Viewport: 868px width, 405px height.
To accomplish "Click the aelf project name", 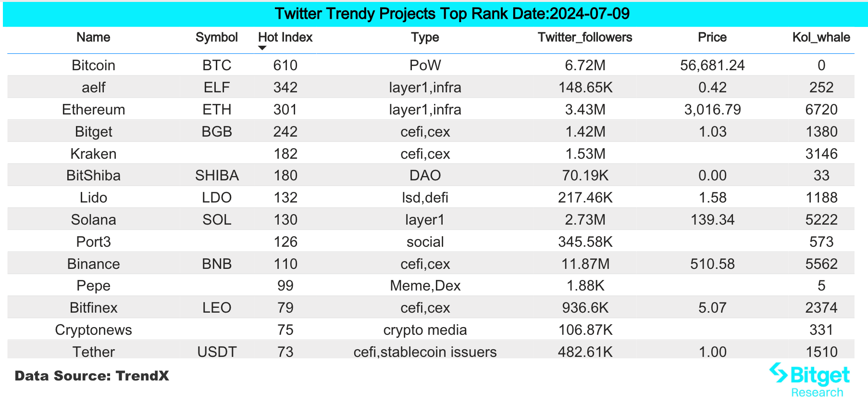I will tap(93, 88).
